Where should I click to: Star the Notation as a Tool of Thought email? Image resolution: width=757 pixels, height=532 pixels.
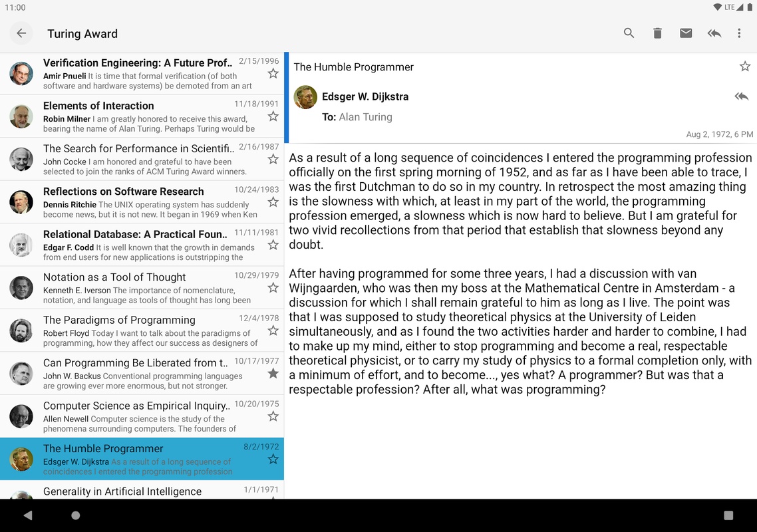click(x=273, y=288)
